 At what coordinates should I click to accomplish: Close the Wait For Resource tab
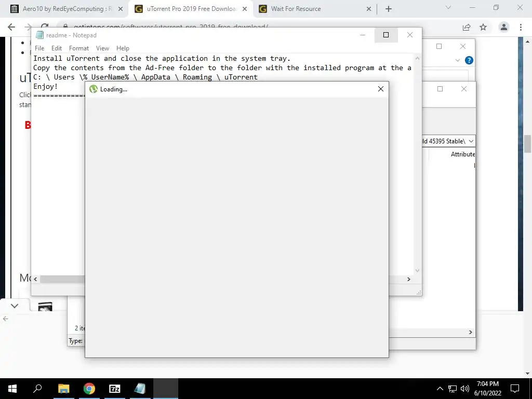(369, 9)
